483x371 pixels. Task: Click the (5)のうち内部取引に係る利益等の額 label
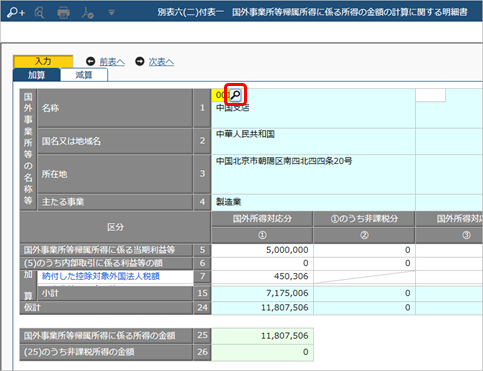[x=106, y=263]
